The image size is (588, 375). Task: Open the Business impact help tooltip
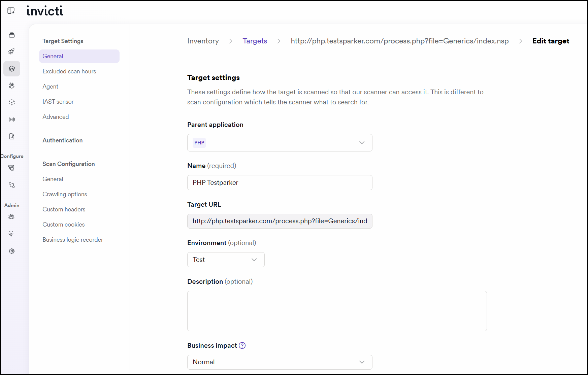(x=242, y=345)
